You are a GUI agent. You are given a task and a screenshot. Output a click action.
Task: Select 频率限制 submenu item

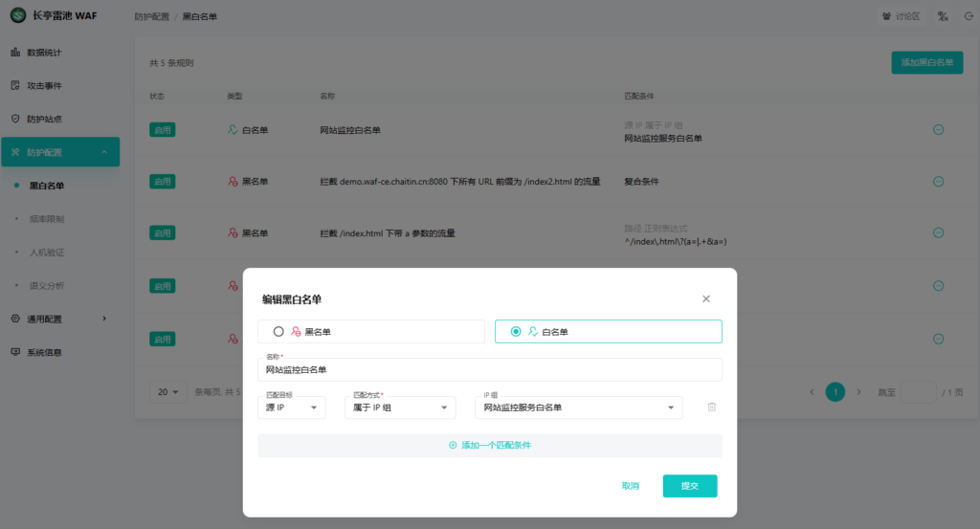[x=47, y=219]
